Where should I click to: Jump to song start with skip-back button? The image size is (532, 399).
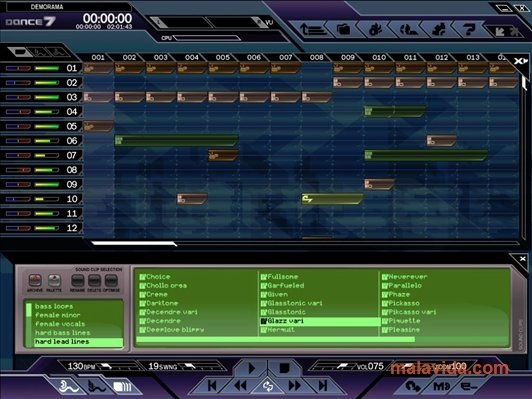pos(212,386)
